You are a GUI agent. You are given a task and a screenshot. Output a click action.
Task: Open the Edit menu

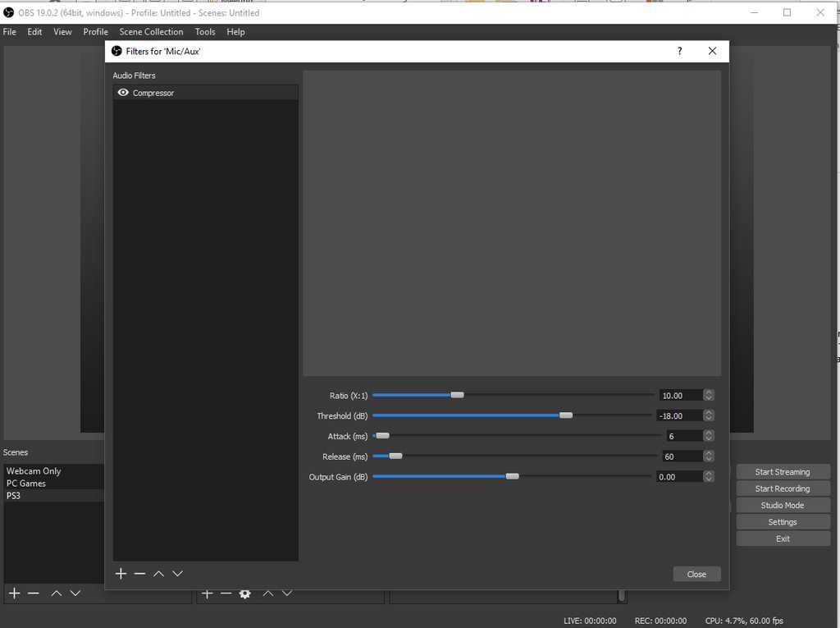(34, 32)
